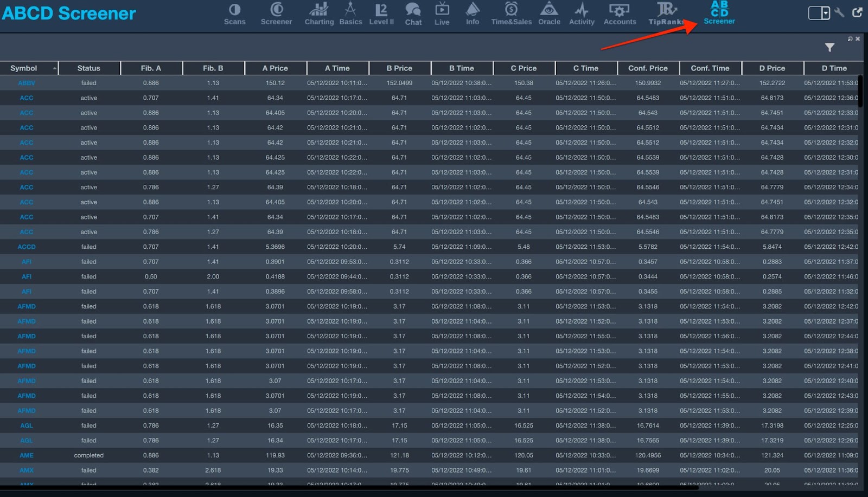This screenshot has width=868, height=497.
Task: Sort by the C Time column header
Action: (586, 68)
